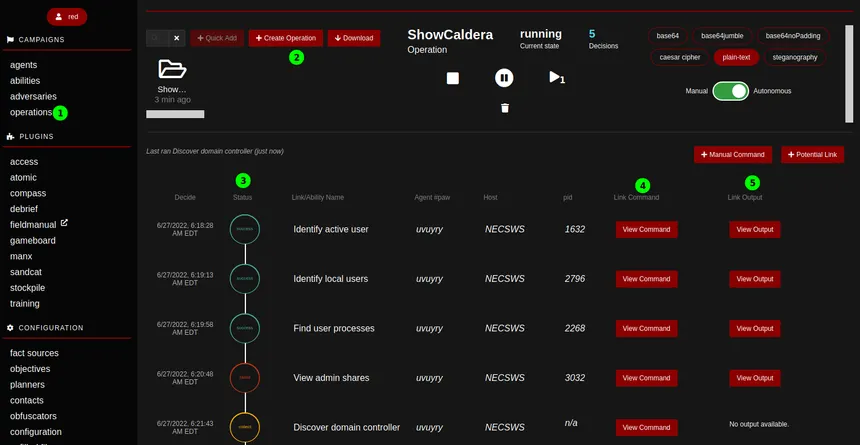The image size is (860, 445).
Task: Click the red user profile badge
Action: click(67, 16)
